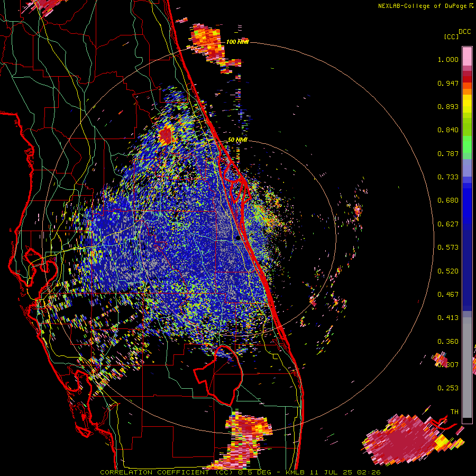Click the 50 NMI range ring label
The height and width of the screenshot is (476, 476).
pyautogui.click(x=237, y=140)
